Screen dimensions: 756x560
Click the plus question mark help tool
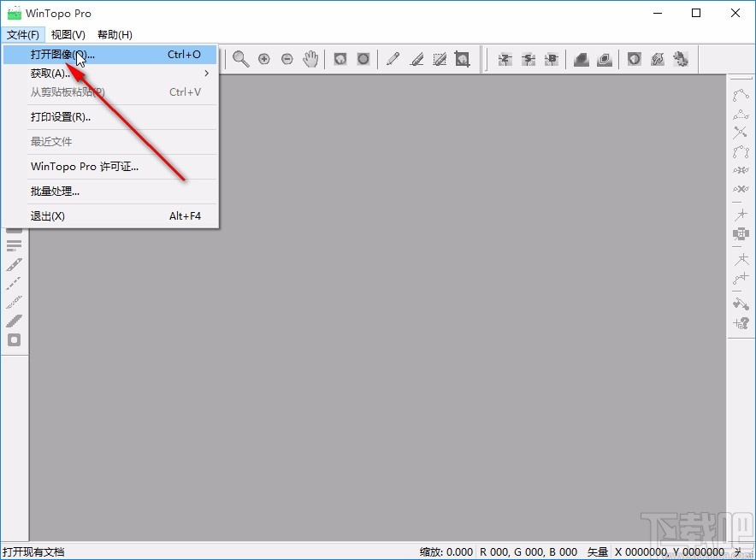741,323
